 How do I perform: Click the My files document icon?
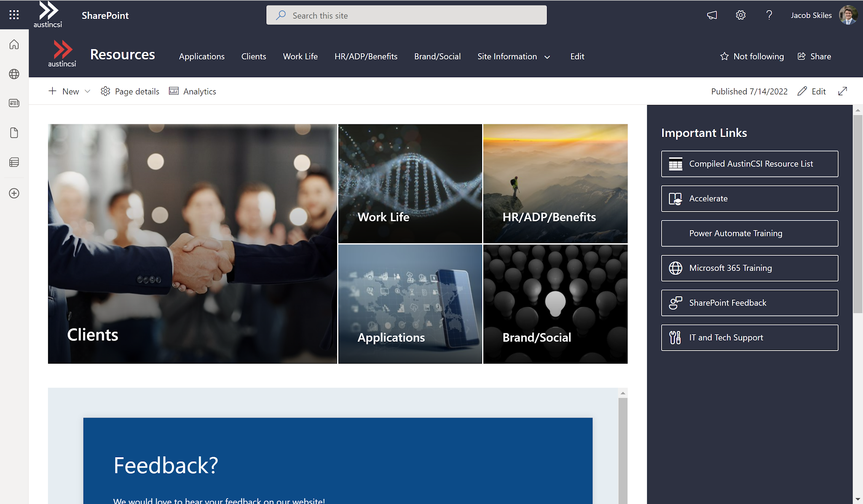tap(14, 133)
